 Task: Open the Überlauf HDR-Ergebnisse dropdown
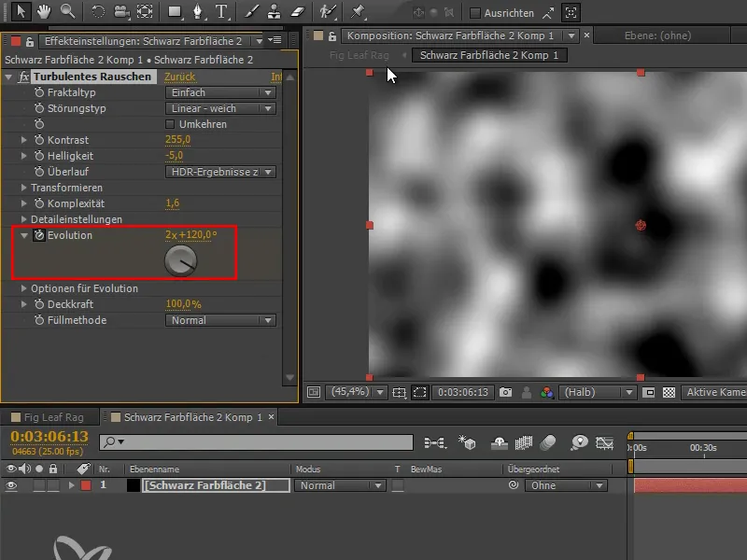[x=220, y=172]
